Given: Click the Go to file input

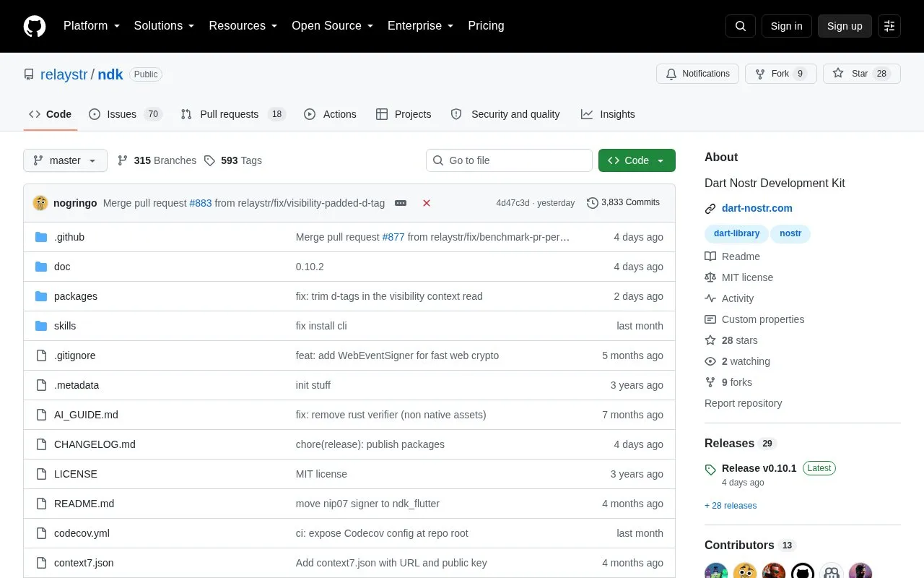Looking at the screenshot, I should pos(509,160).
